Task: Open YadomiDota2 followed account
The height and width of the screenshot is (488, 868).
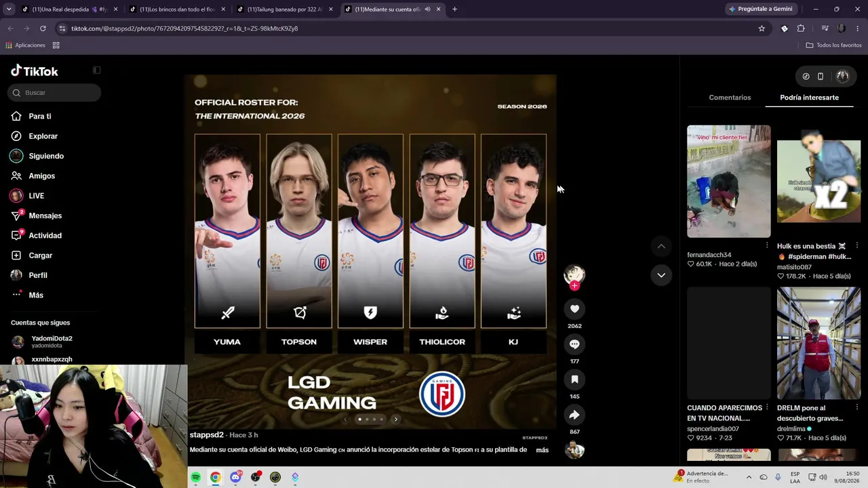Action: coord(52,342)
